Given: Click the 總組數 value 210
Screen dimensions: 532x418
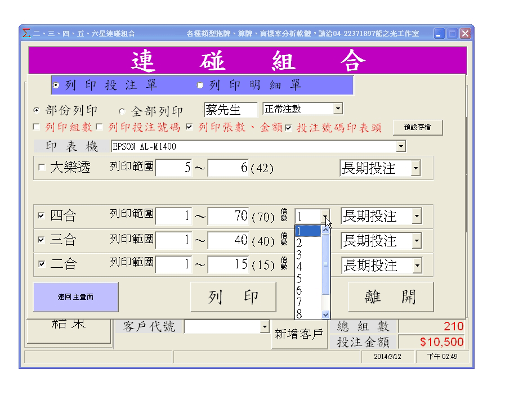Looking at the screenshot, I should pyautogui.click(x=453, y=326).
